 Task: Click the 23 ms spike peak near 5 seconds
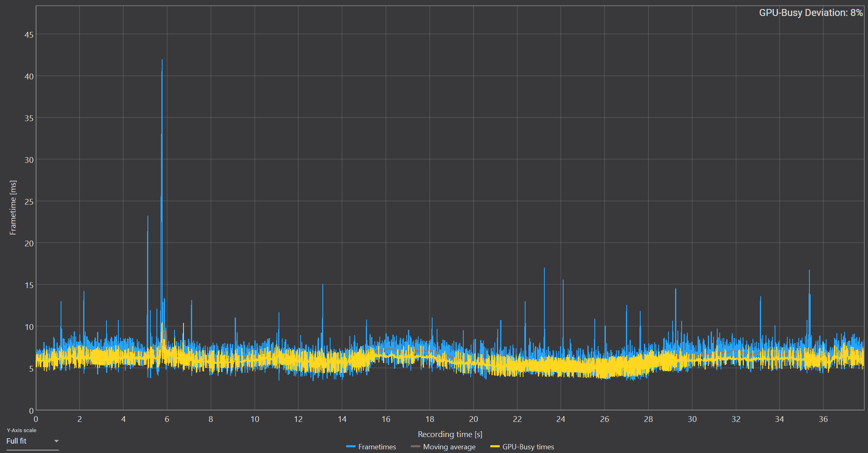coord(148,216)
